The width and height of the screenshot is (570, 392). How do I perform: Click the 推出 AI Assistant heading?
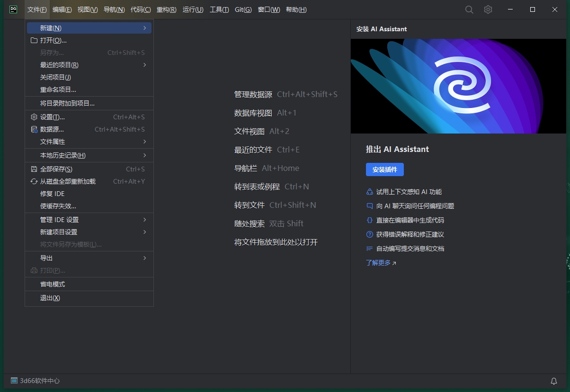[398, 149]
